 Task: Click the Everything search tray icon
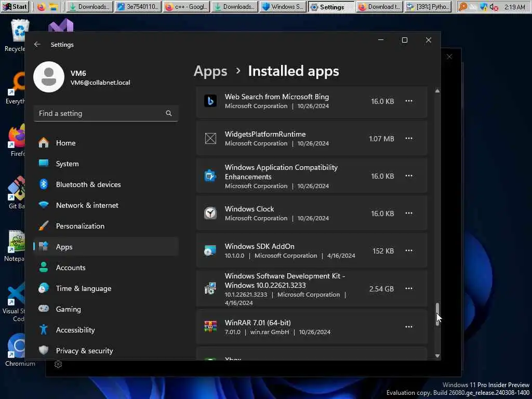462,7
